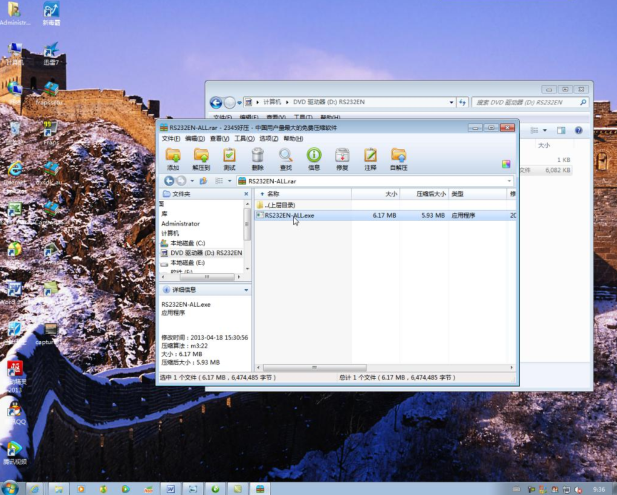Open the 文件(F) menu in archive window
This screenshot has height=495, width=617.
(x=171, y=139)
